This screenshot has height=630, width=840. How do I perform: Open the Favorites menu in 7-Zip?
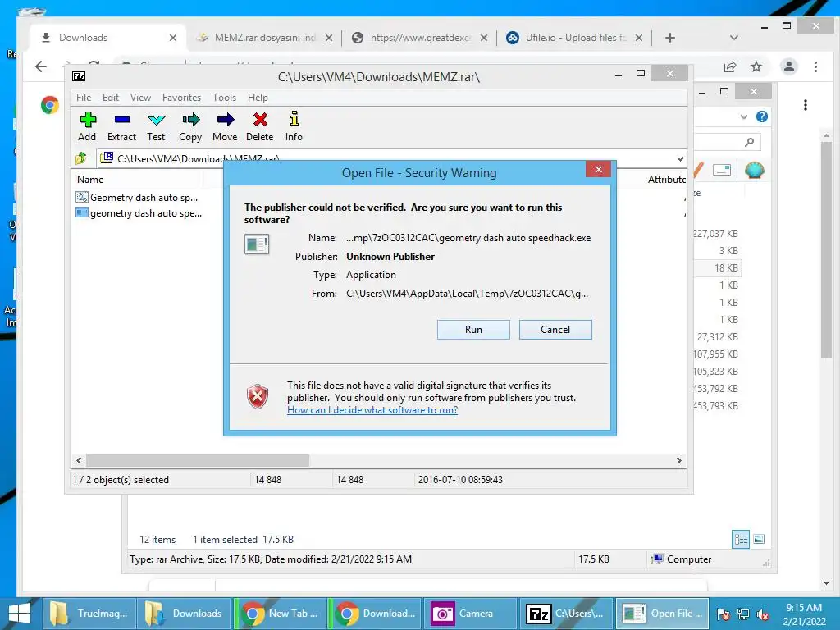point(181,98)
